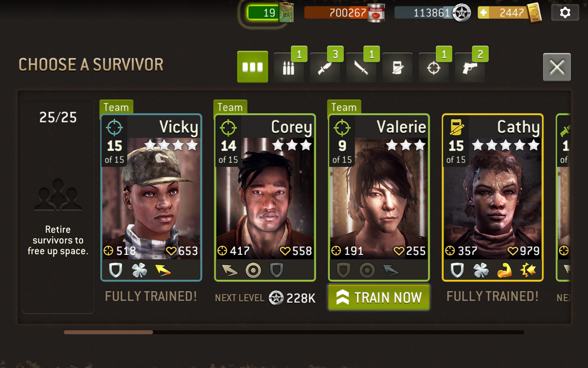Image resolution: width=588 pixels, height=368 pixels.
Task: Tap the tomato can supplies counter
Action: (345, 13)
